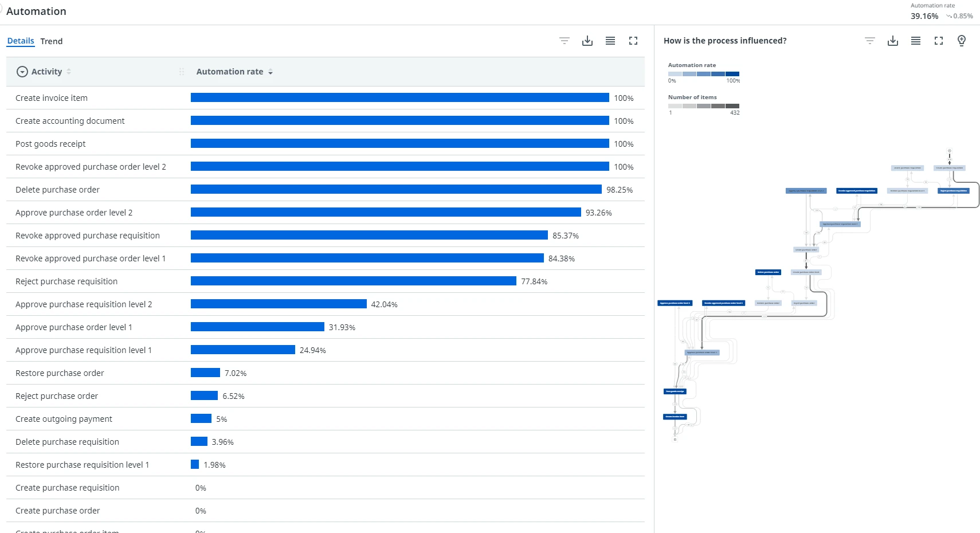Click the 93.26% automation rate value
The image size is (980, 533).
(599, 213)
